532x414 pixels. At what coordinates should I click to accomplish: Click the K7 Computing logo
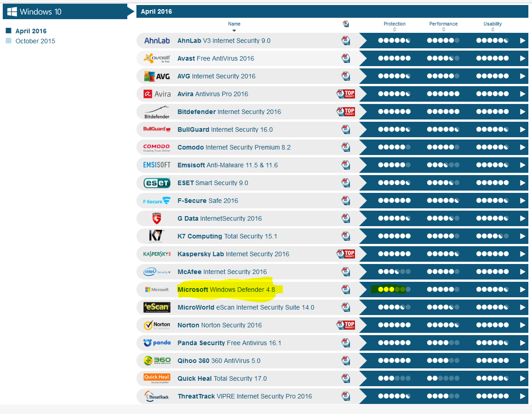click(156, 236)
